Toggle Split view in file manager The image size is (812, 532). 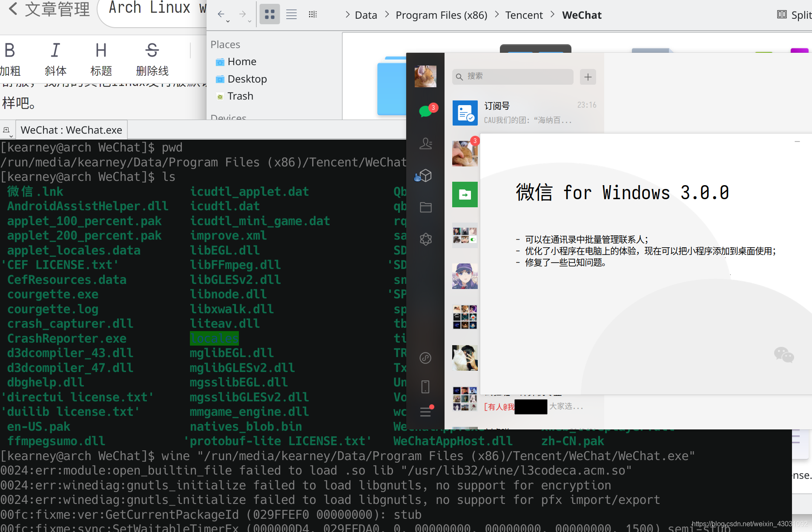coord(794,15)
